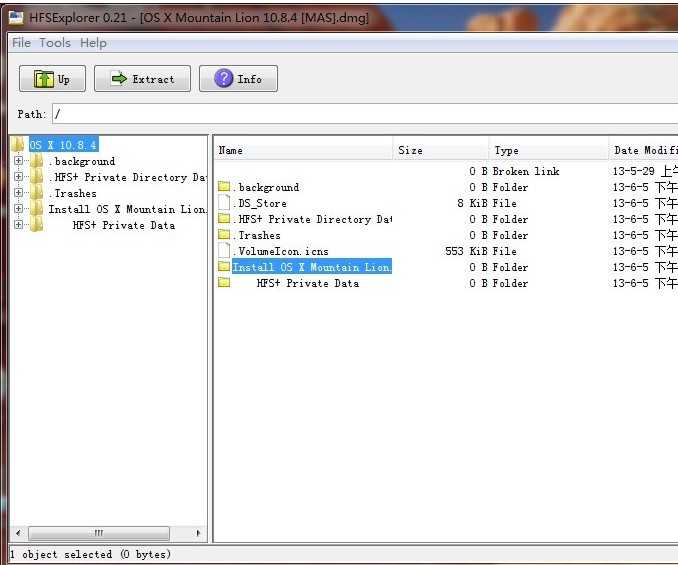
Task: Select HFS+ Private Data list row
Action: 446,283
